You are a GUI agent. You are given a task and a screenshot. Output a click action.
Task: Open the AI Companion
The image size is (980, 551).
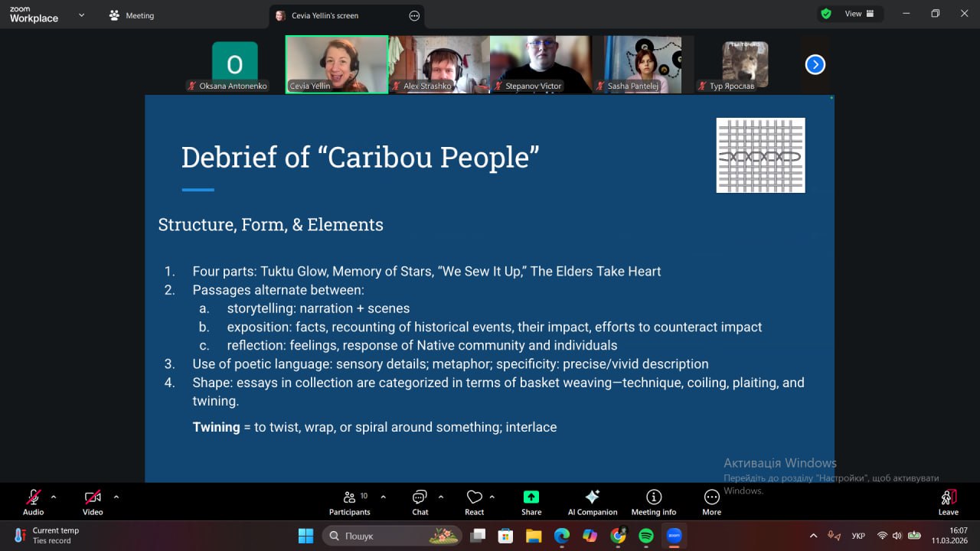tap(592, 502)
